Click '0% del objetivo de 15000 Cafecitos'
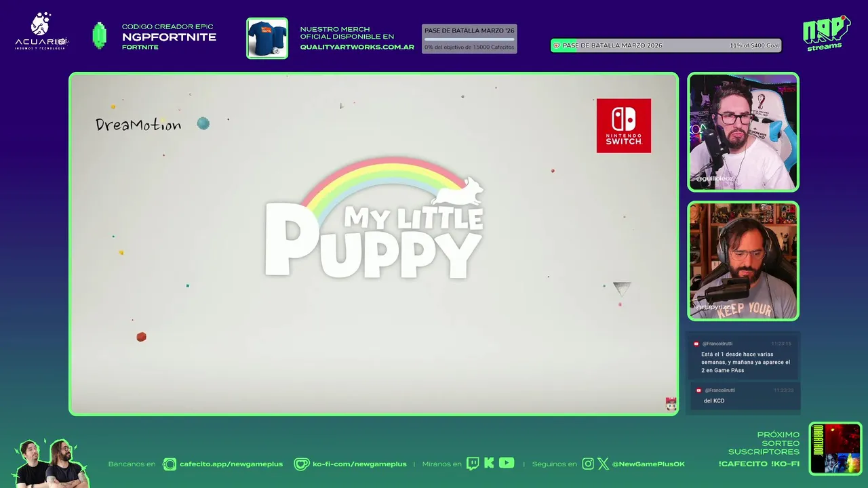This screenshot has width=868, height=488. 469,47
